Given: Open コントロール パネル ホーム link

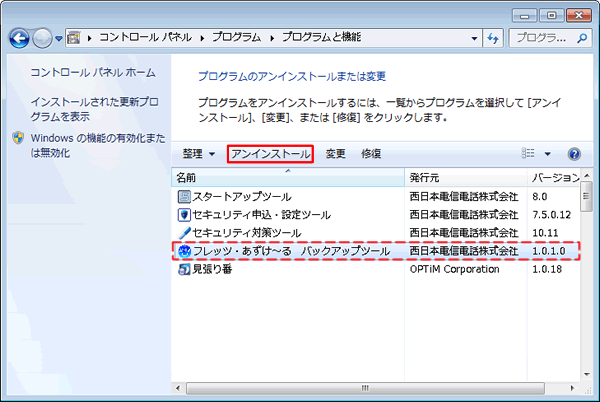Looking at the screenshot, I should click(x=93, y=72).
